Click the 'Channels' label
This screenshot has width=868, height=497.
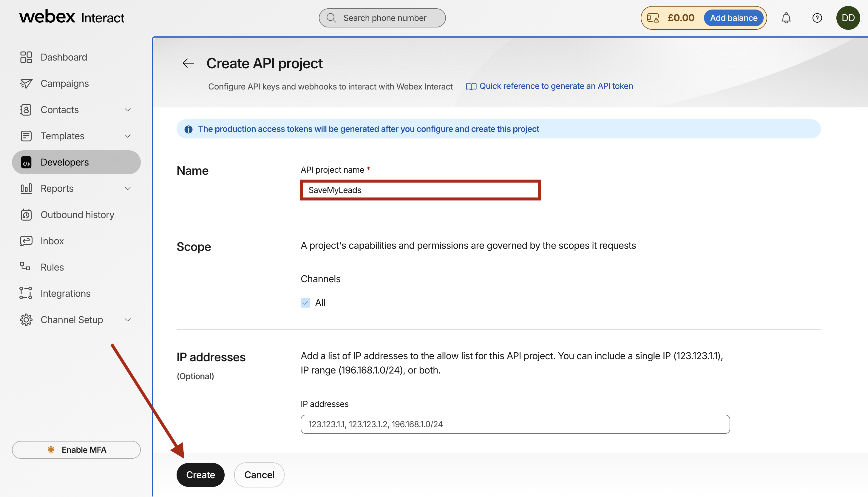pyautogui.click(x=320, y=279)
